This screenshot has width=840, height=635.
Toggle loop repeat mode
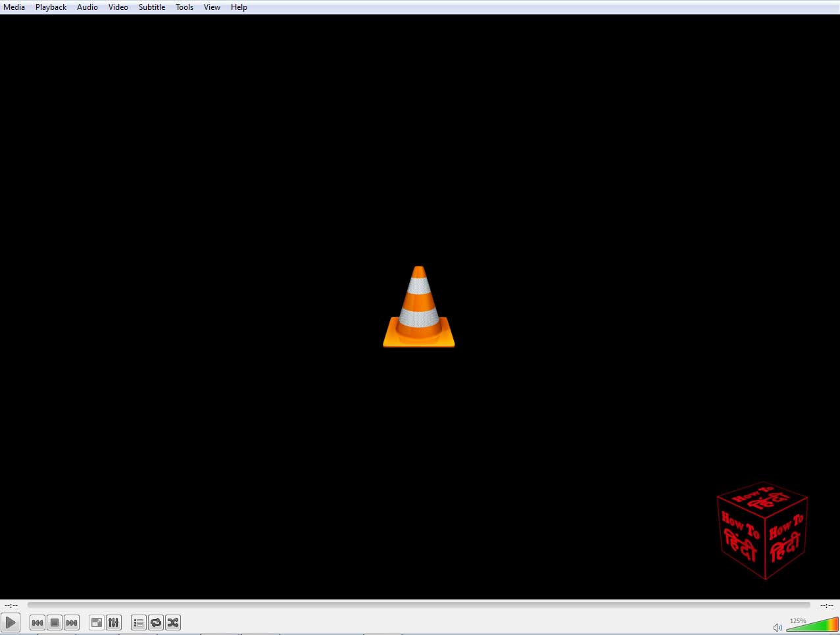pos(156,622)
